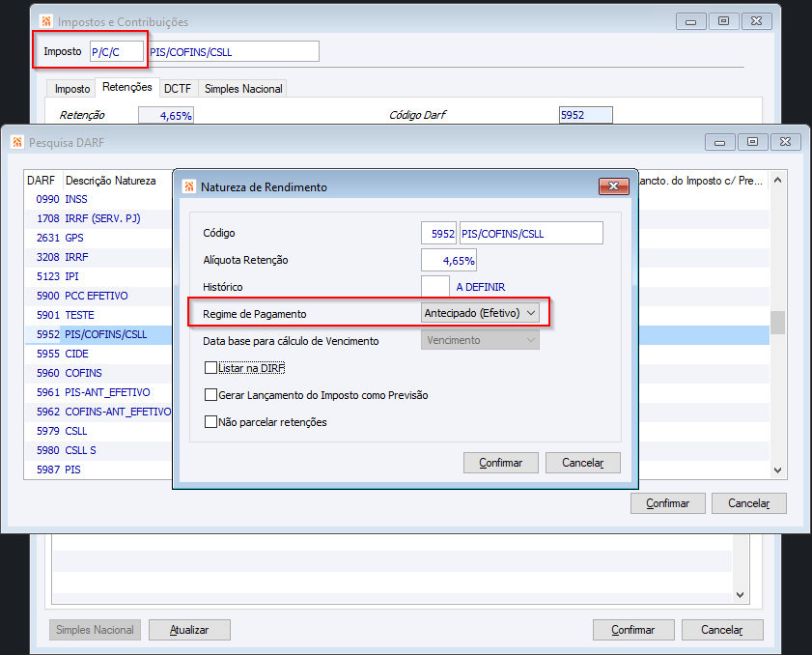The image size is (812, 655).
Task: Click the Descrição Natureza column header
Action: coord(117,181)
